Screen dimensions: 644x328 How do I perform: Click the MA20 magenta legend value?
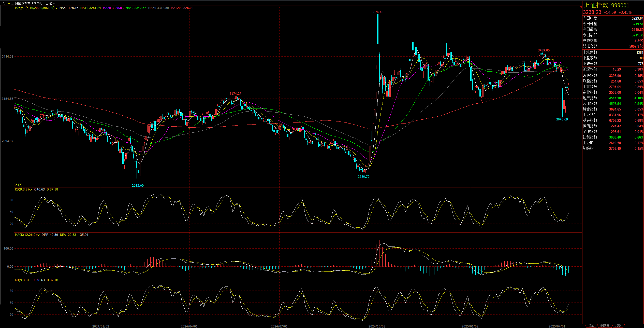(113, 8)
